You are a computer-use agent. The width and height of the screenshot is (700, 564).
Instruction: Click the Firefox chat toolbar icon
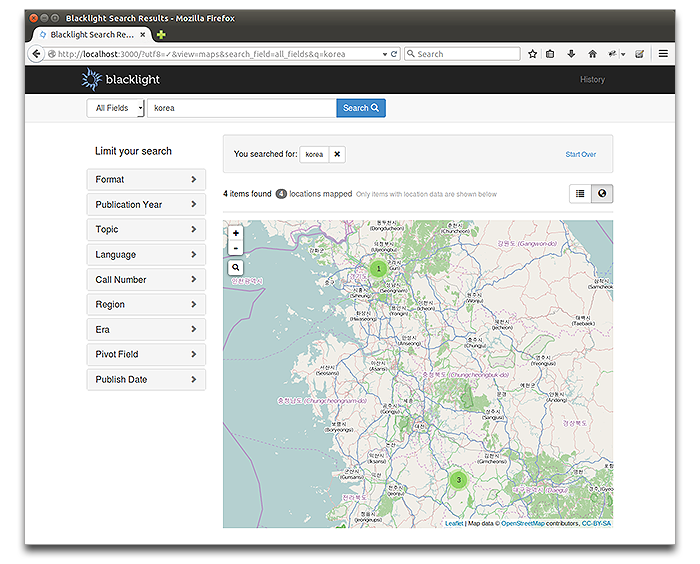click(x=612, y=54)
